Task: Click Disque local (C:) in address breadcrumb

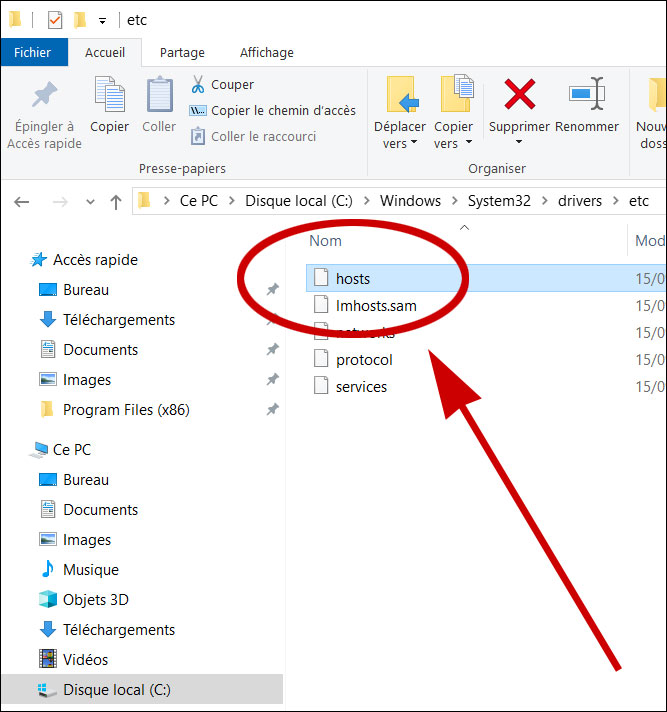Action: click(299, 201)
